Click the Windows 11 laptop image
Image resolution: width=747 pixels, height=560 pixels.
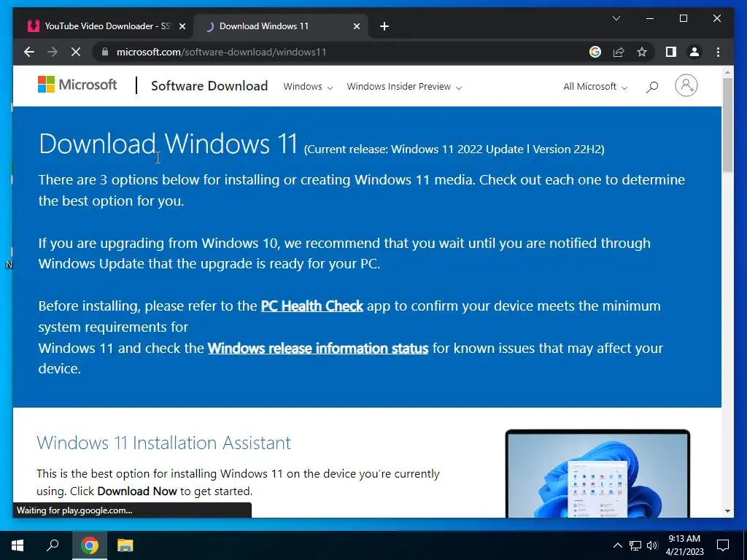[597, 472]
